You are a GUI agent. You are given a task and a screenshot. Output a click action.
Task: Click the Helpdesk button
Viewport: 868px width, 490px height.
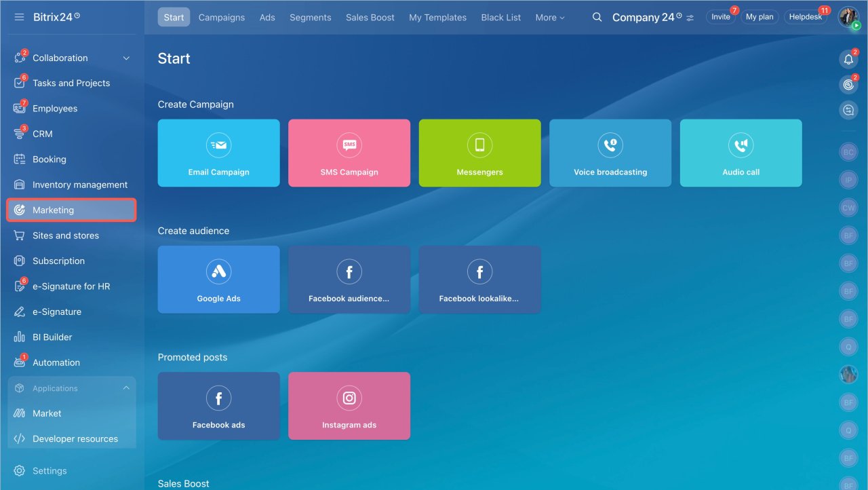point(805,17)
